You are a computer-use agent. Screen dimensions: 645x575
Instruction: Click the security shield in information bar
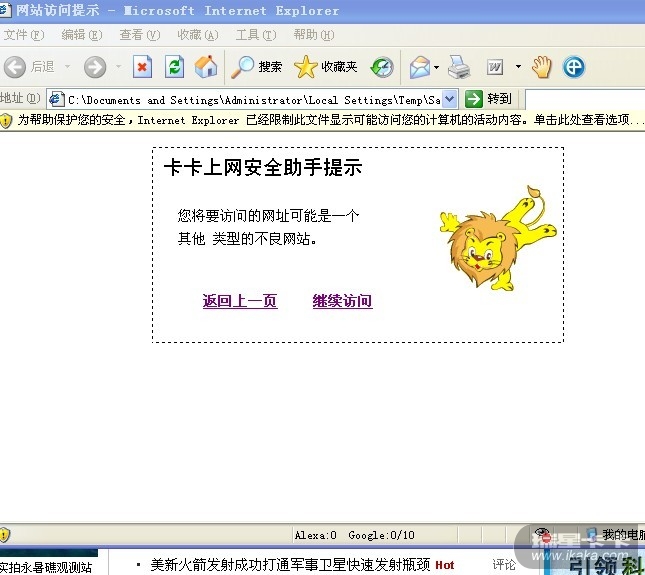[6, 120]
